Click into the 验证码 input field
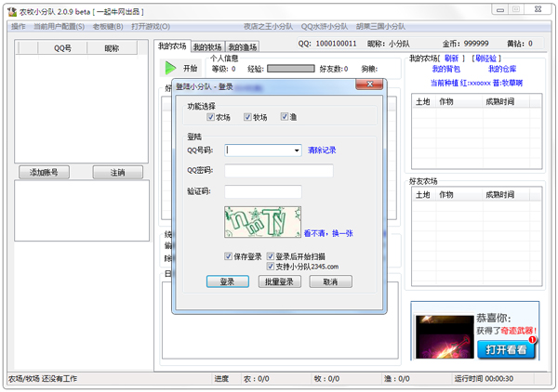 (x=263, y=191)
